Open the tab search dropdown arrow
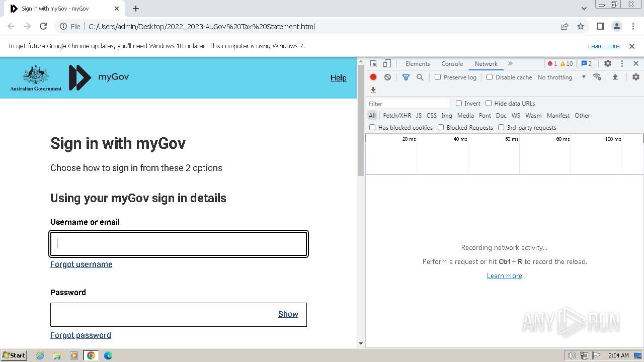The height and width of the screenshot is (362, 644). pos(584,9)
